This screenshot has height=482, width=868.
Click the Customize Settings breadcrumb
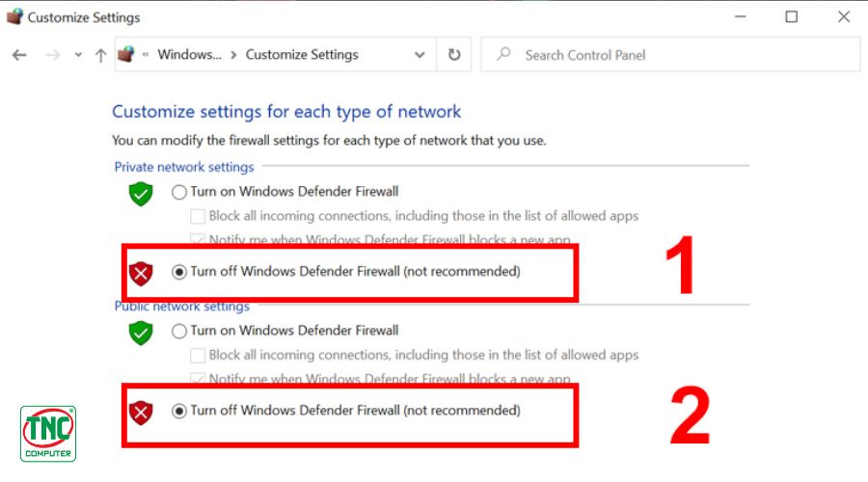click(x=302, y=54)
